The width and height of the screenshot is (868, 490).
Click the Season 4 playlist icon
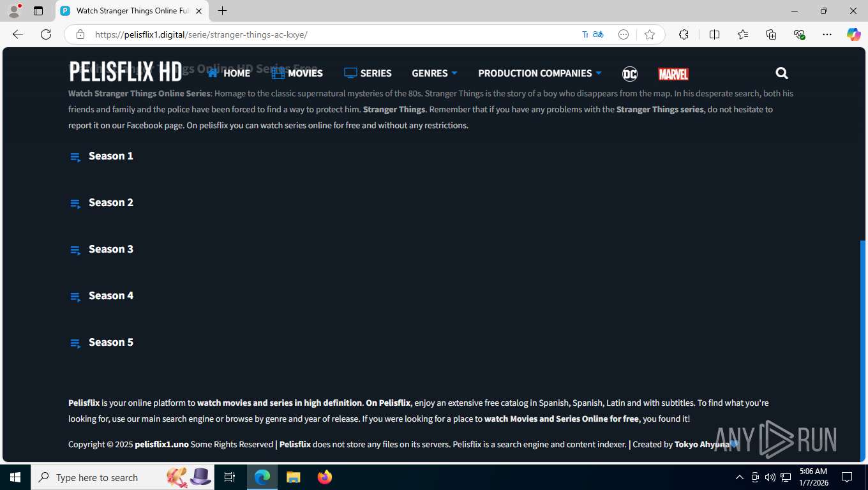[x=75, y=297]
